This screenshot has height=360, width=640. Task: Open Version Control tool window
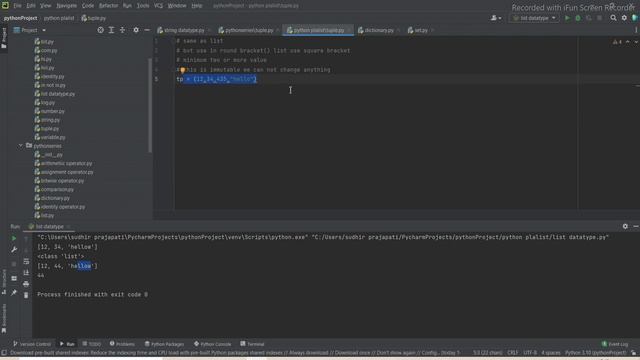tap(32, 344)
